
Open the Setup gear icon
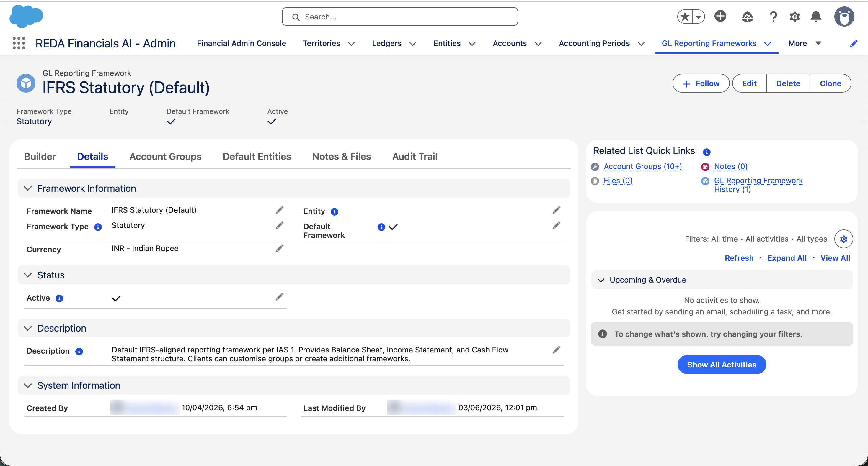click(x=794, y=17)
